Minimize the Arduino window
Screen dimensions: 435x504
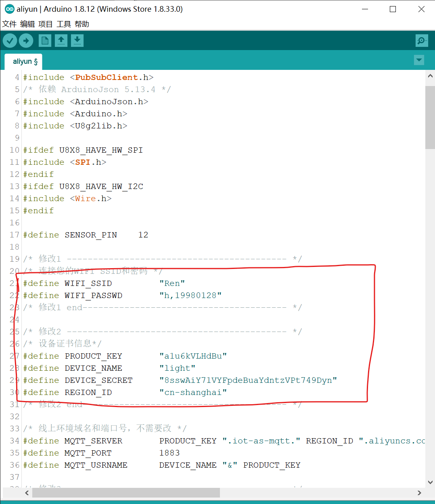365,9
